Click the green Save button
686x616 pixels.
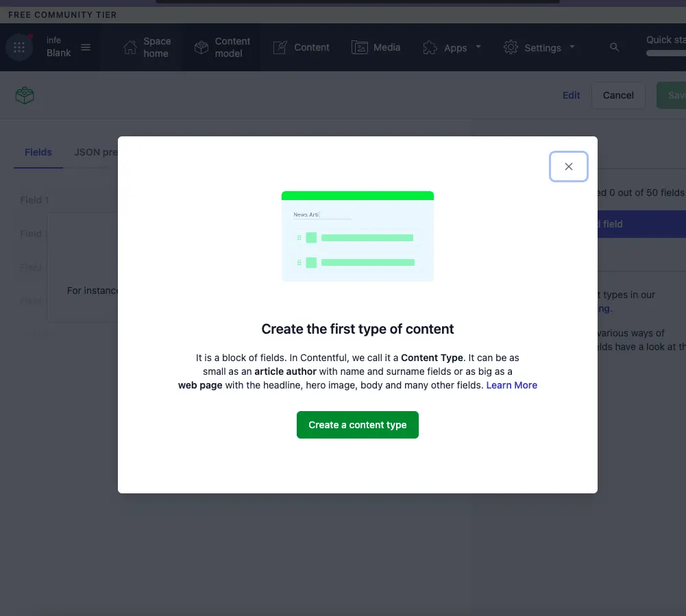(672, 95)
